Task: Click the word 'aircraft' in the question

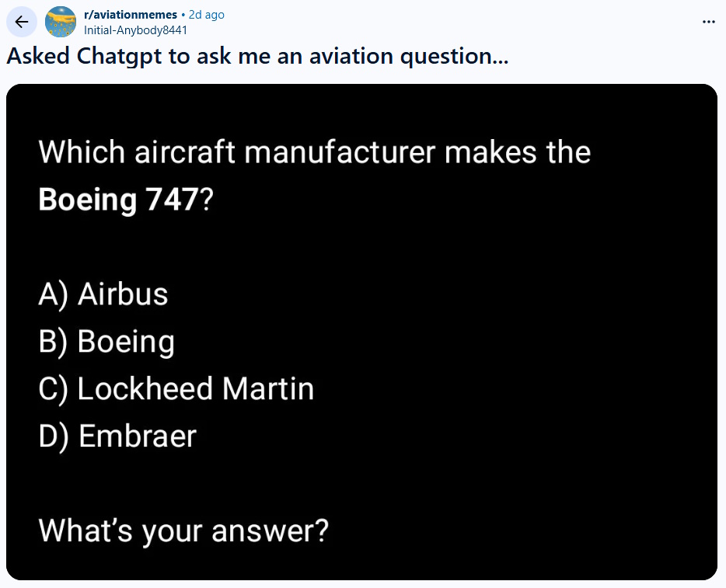Action: tap(185, 152)
